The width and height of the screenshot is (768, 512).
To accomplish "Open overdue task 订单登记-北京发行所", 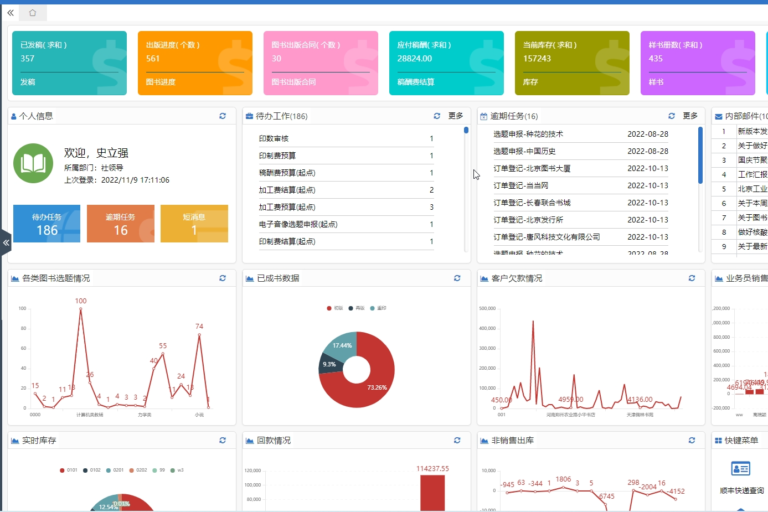I will pos(581,220).
